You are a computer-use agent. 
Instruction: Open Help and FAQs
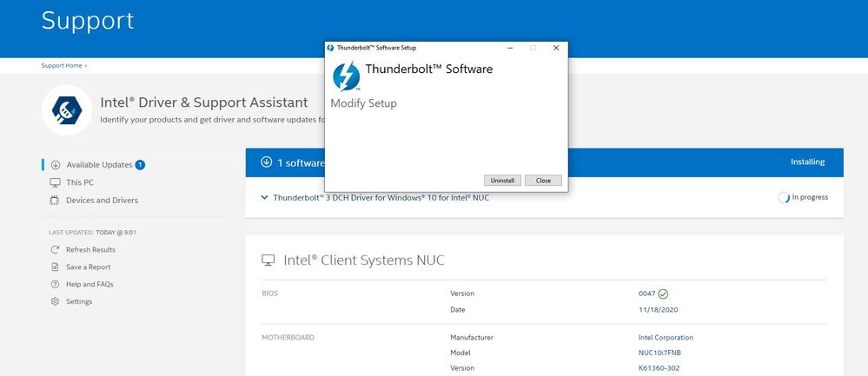pos(89,284)
